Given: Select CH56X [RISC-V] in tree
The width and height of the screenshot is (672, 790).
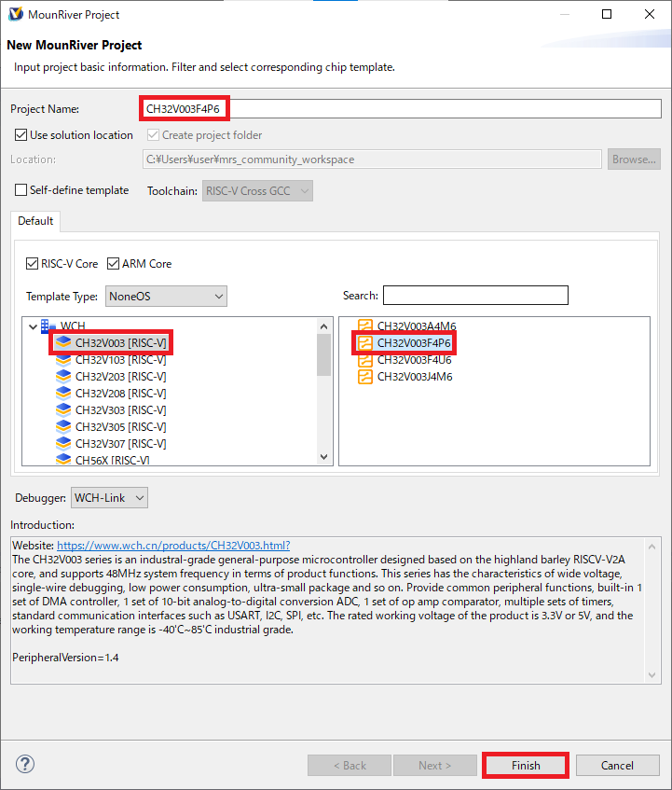Looking at the screenshot, I should coord(112,460).
